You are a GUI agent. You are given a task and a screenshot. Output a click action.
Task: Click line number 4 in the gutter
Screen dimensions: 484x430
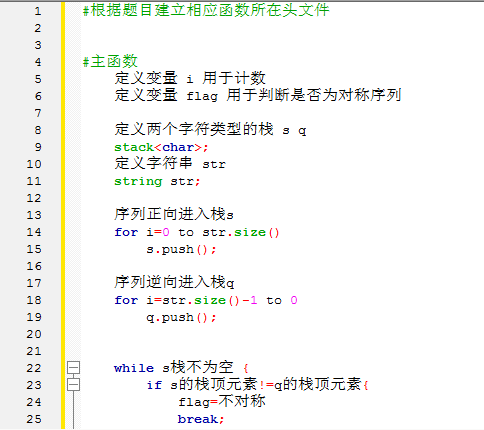coord(38,62)
